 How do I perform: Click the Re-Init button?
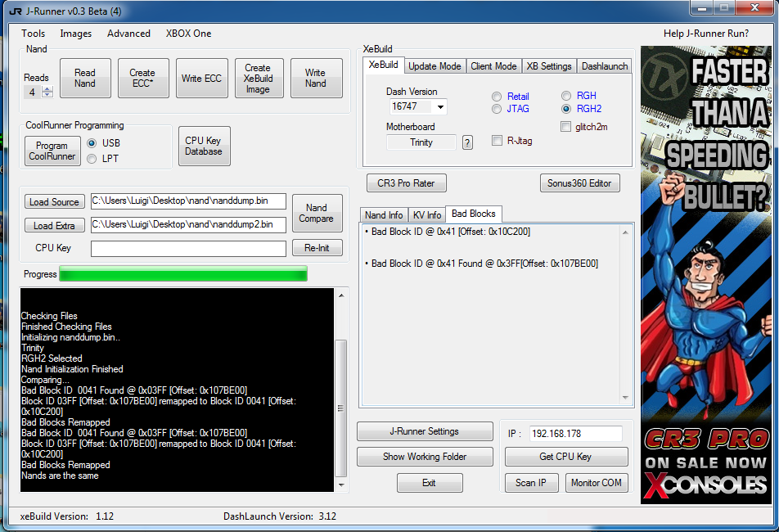tap(317, 248)
